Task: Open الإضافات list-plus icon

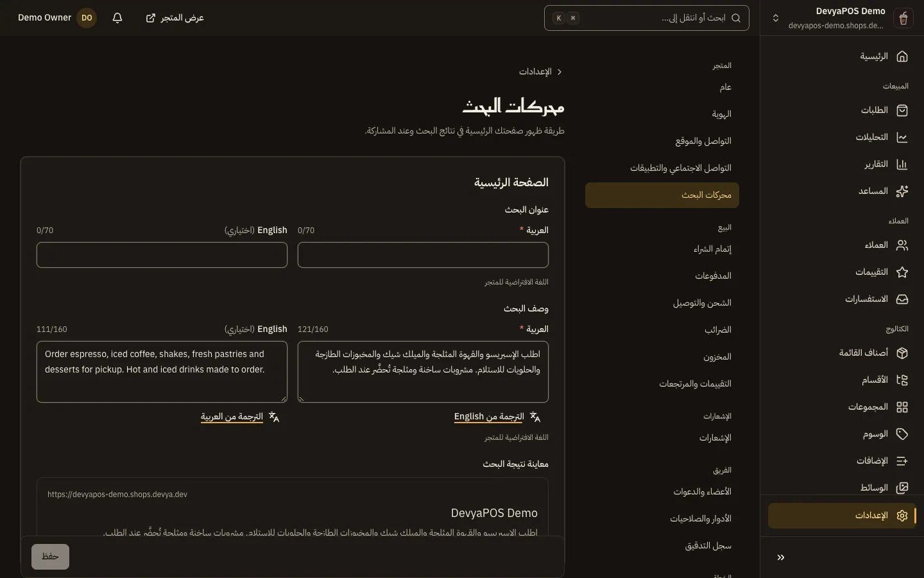Action: pyautogui.click(x=902, y=461)
